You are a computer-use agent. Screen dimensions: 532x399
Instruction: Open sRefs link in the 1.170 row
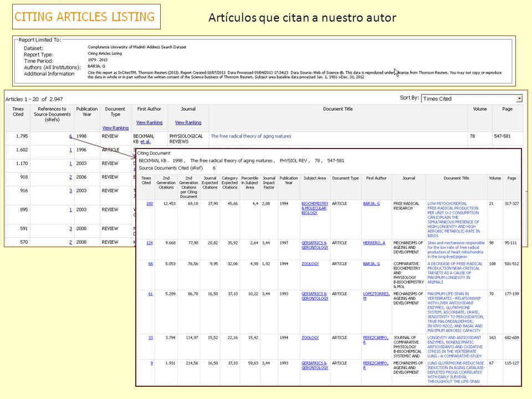click(x=70, y=163)
